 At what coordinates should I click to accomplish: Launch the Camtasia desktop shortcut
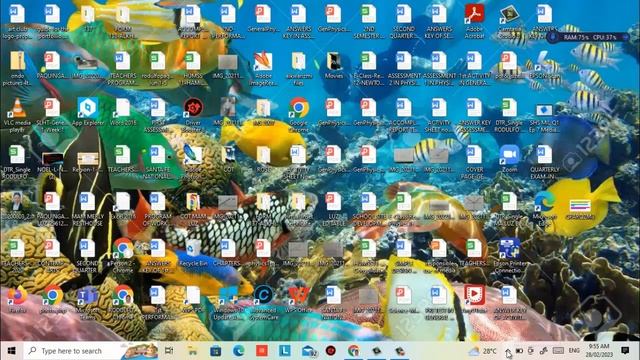pyautogui.click(x=509, y=22)
